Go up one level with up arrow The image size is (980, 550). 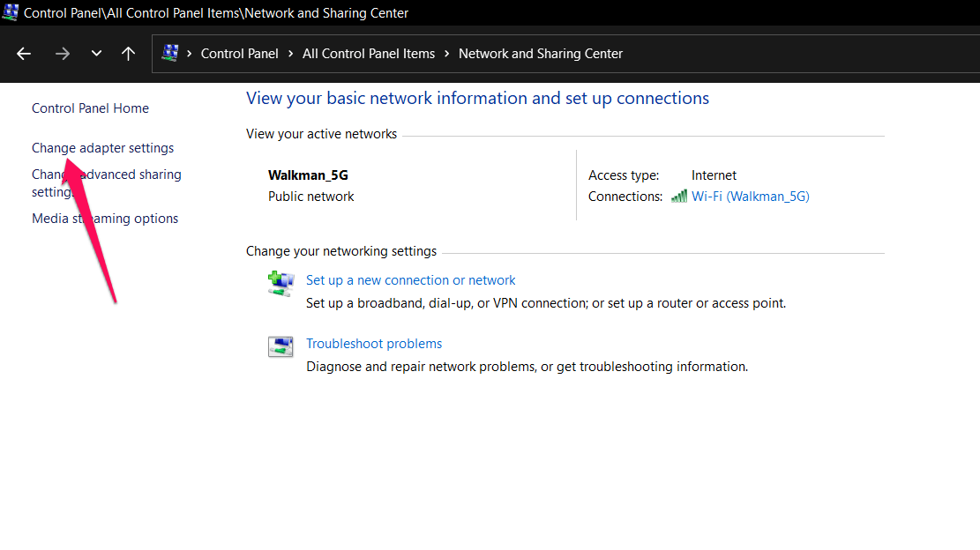tap(128, 54)
